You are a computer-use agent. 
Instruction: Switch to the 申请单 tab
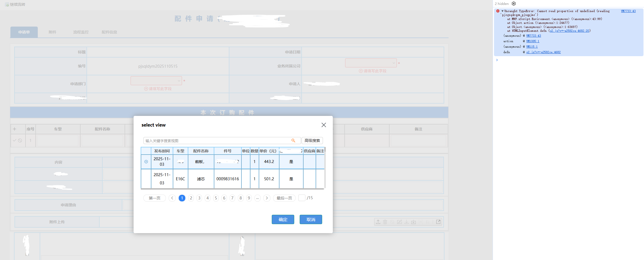tap(24, 32)
